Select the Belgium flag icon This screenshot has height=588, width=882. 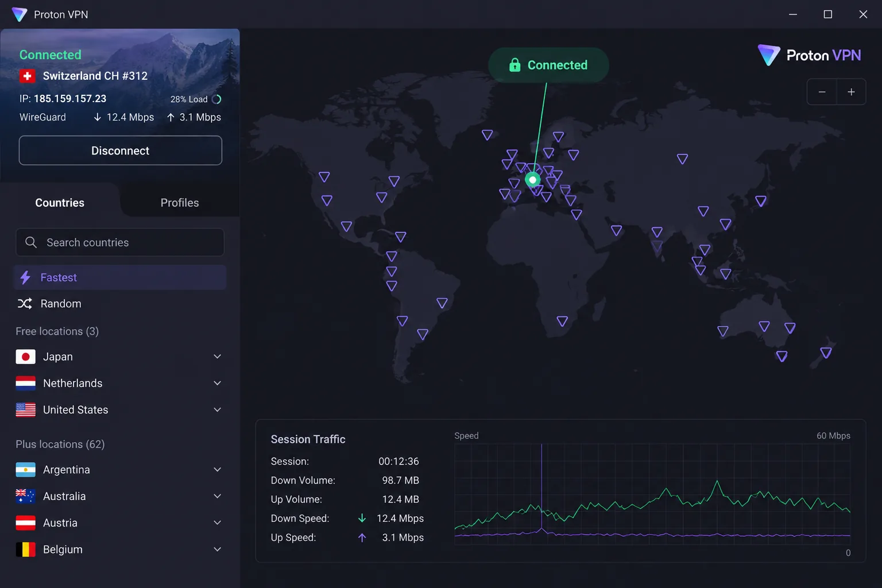(25, 550)
